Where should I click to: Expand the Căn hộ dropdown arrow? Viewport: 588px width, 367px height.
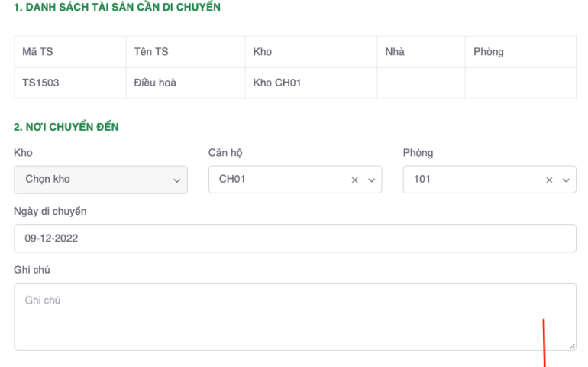(x=372, y=180)
